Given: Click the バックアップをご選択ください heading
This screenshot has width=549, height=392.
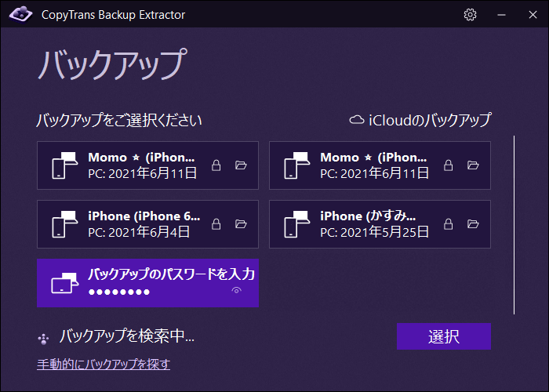Looking at the screenshot, I should pos(119,120).
